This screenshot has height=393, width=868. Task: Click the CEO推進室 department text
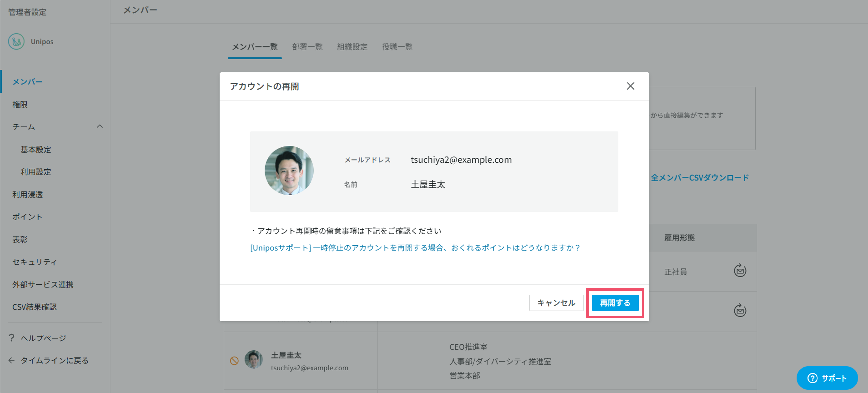468,347
